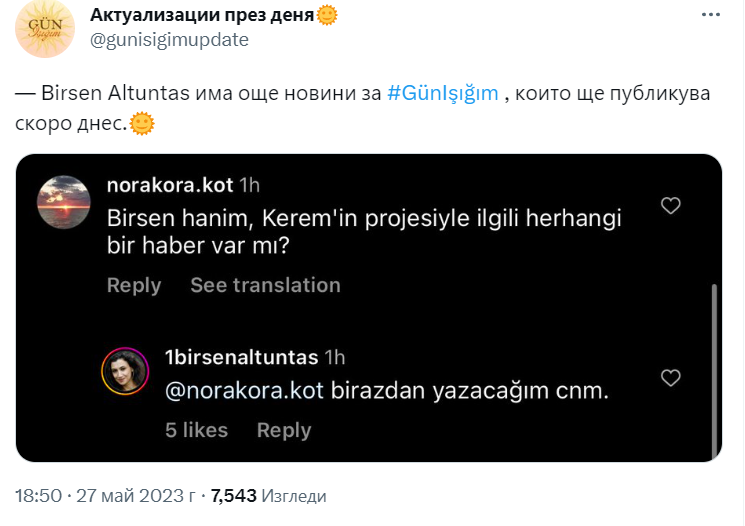Click the @norakora.kot mention in the reply
Viewport: 745px width, 526px height.
coord(244,391)
